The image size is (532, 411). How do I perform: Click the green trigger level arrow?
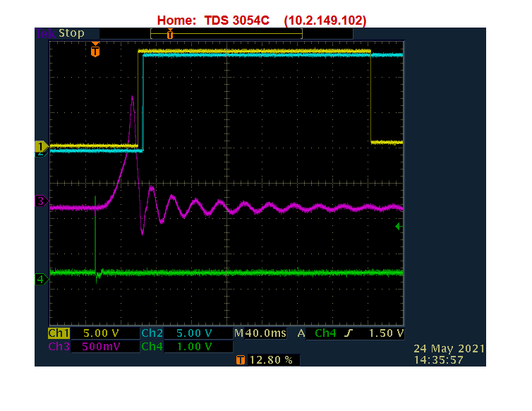pyautogui.click(x=399, y=226)
